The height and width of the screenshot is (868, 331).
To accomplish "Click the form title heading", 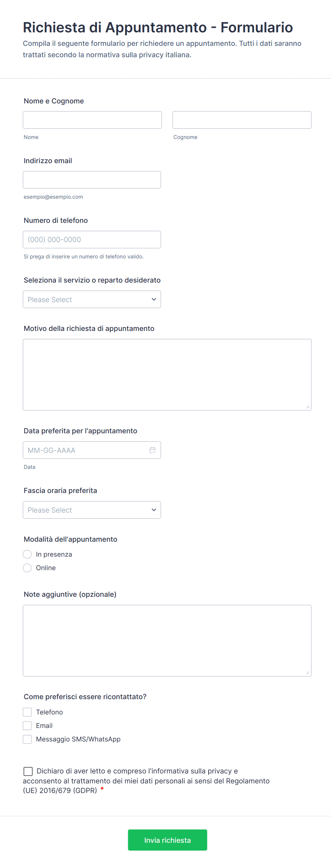I will pyautogui.click(x=158, y=27).
